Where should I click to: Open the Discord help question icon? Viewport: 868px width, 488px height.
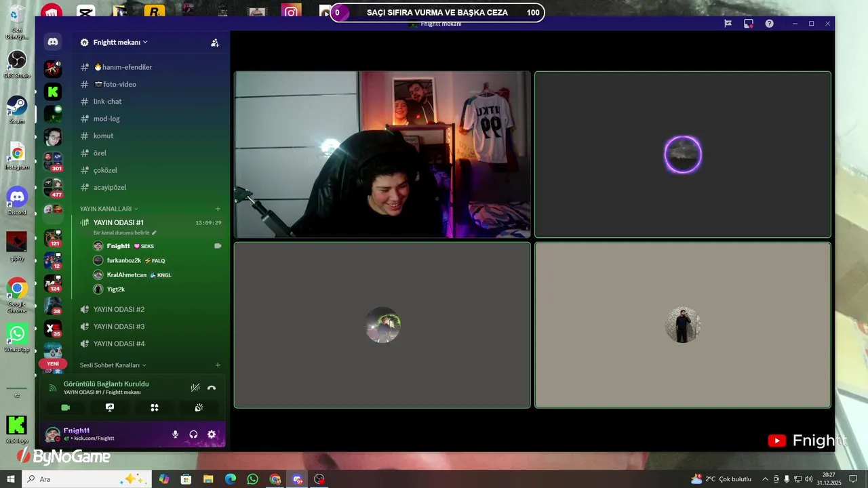point(769,23)
